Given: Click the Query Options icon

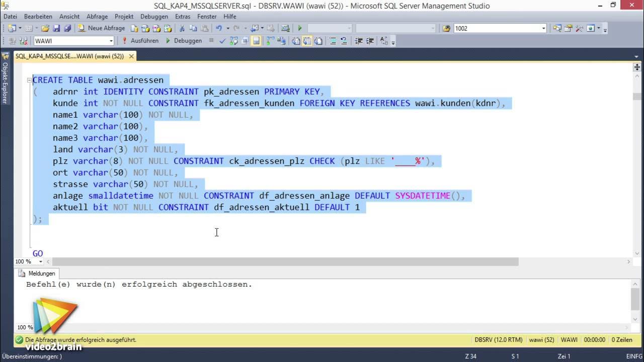Looking at the screenshot, I should pyautogui.click(x=245, y=41).
